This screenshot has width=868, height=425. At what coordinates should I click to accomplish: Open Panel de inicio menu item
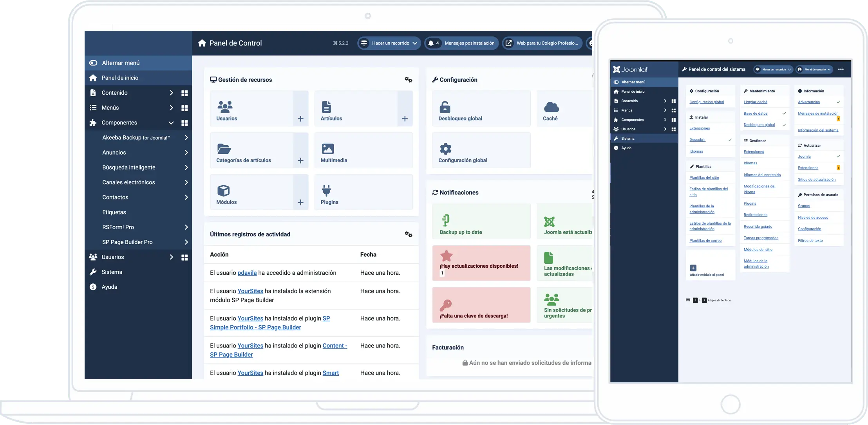tap(120, 78)
